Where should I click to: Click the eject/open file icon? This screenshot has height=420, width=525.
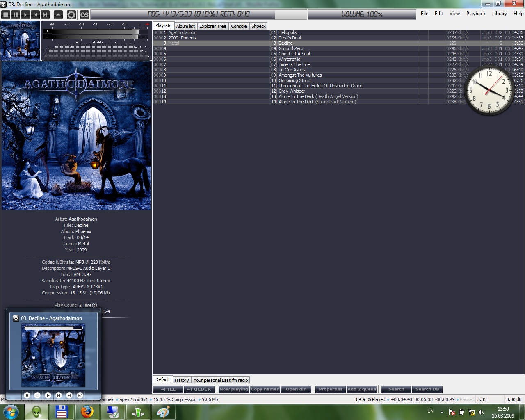tap(58, 15)
